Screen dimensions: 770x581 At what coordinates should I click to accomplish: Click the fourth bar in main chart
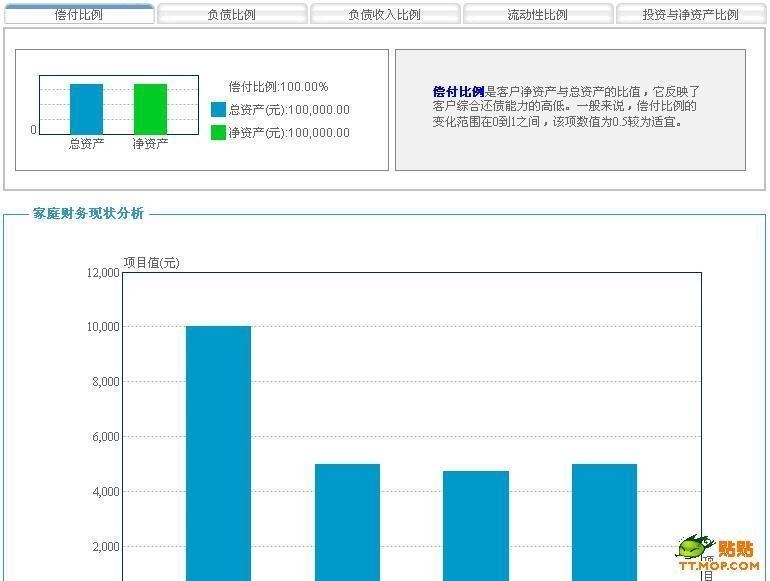pyautogui.click(x=605, y=522)
